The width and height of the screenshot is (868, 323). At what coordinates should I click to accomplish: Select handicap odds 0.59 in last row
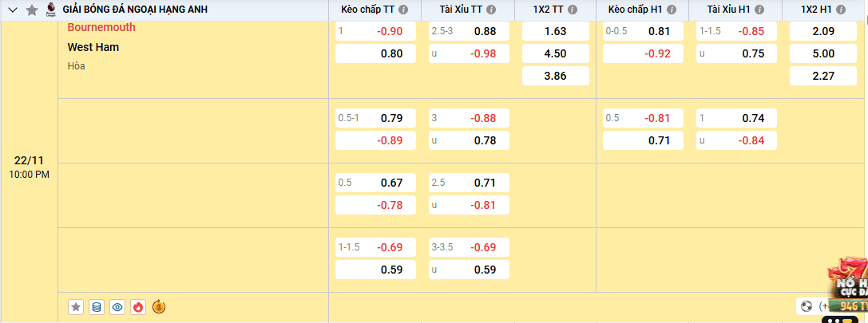click(375, 270)
